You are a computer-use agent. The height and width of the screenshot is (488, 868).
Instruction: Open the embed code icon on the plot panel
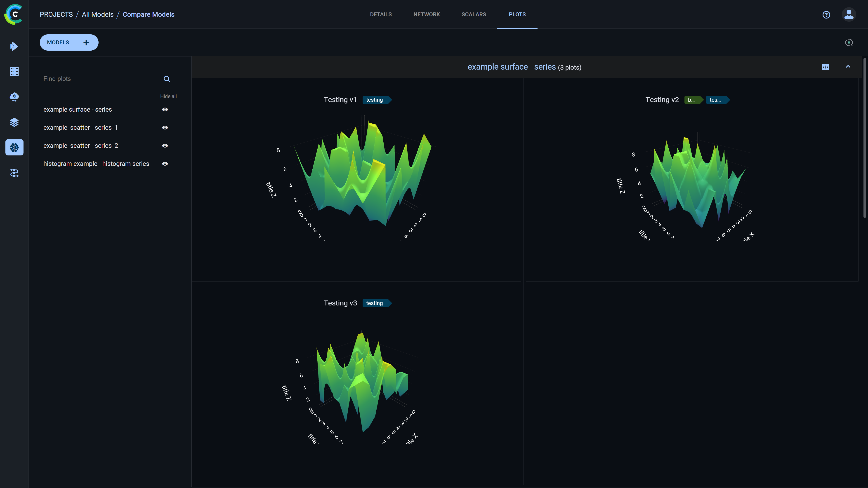coord(825,67)
